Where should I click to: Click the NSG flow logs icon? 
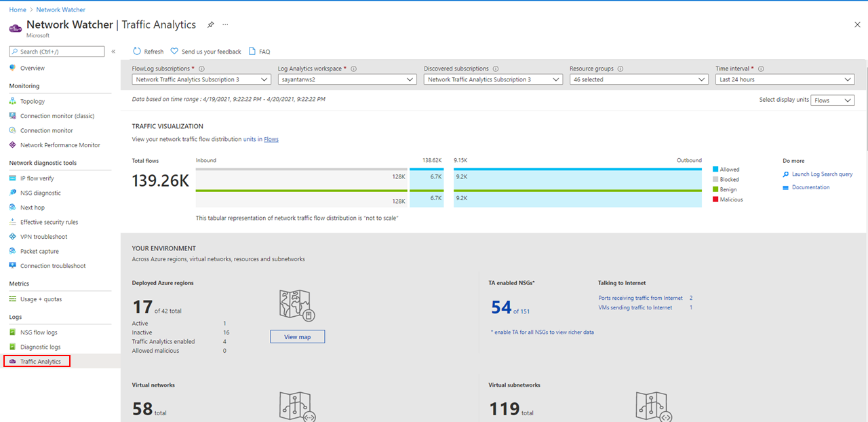(13, 332)
